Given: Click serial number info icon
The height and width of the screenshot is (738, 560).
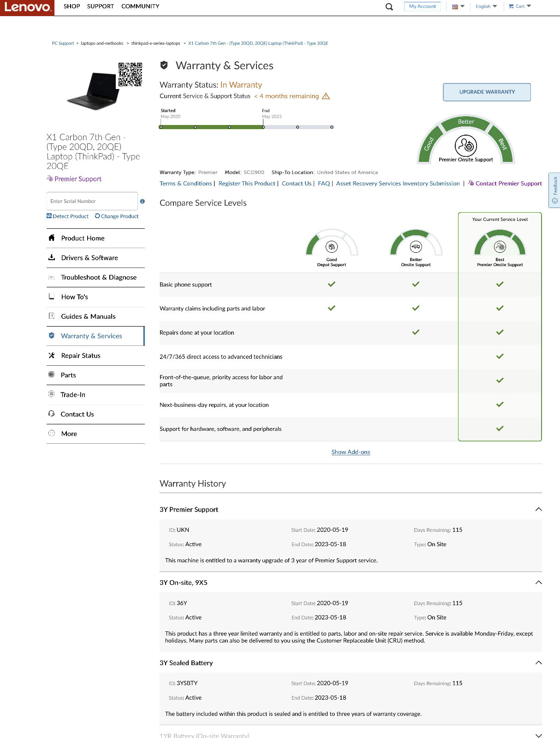Looking at the screenshot, I should [x=143, y=201].
